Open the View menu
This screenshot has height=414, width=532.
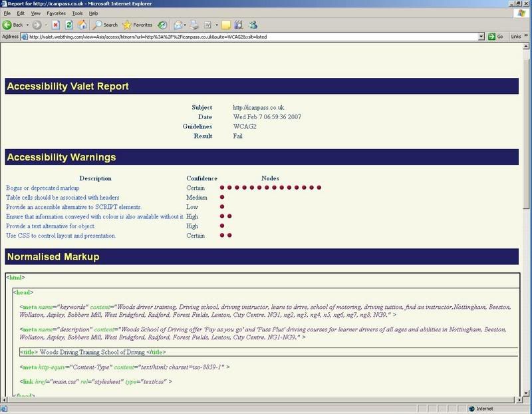(36, 13)
